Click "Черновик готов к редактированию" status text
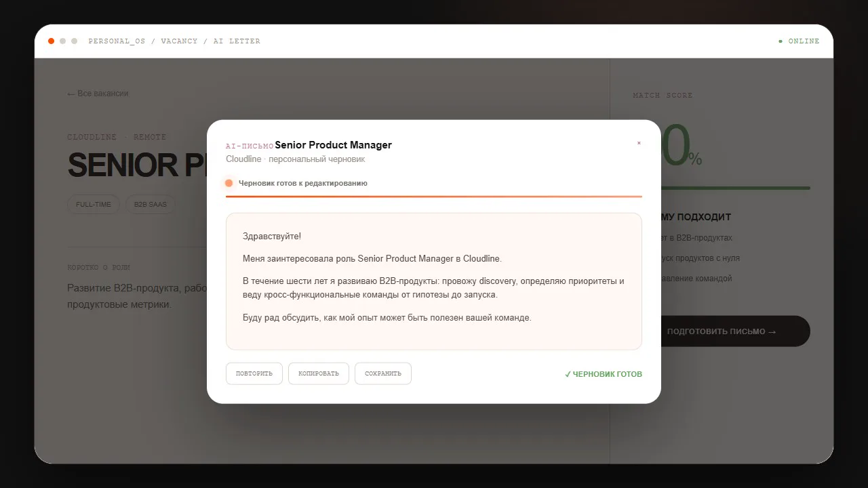This screenshot has width=868, height=488. click(x=303, y=183)
